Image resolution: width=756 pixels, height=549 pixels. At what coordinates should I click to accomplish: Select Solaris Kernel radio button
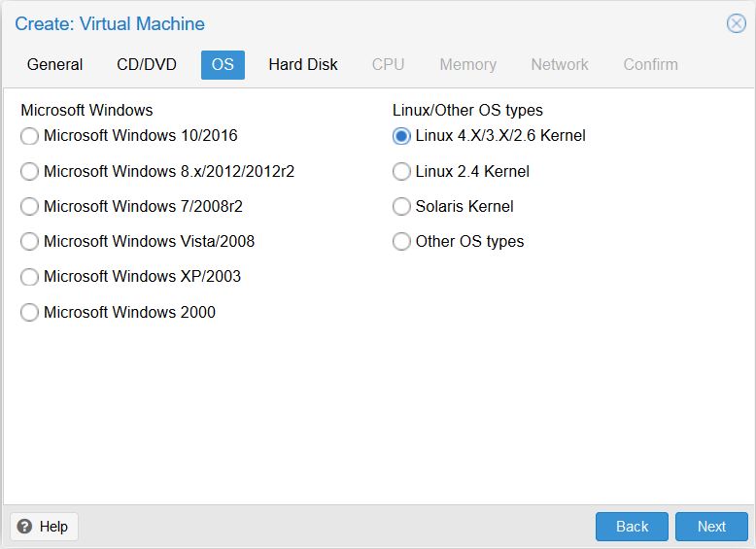coord(401,207)
